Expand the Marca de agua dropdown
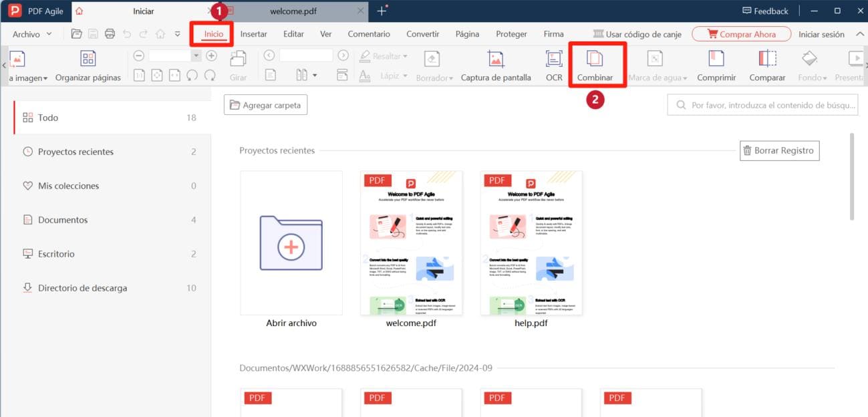This screenshot has height=417, width=868. pos(684,78)
